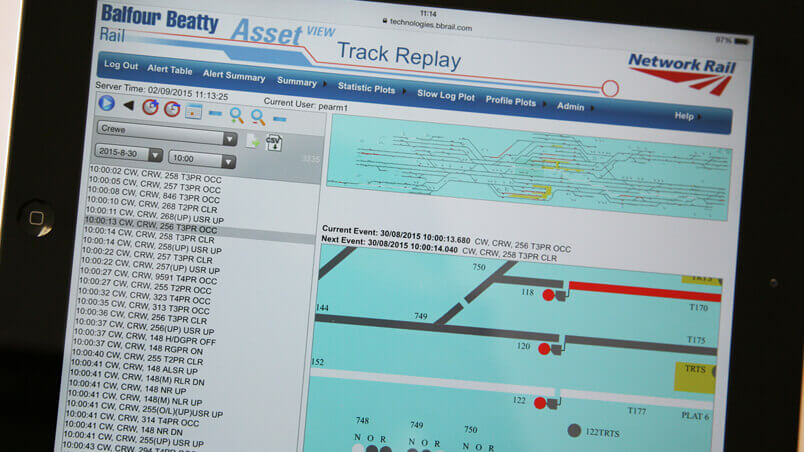The width and height of the screenshot is (804, 452).
Task: Click Log Out in the navigation bar
Action: tap(121, 65)
